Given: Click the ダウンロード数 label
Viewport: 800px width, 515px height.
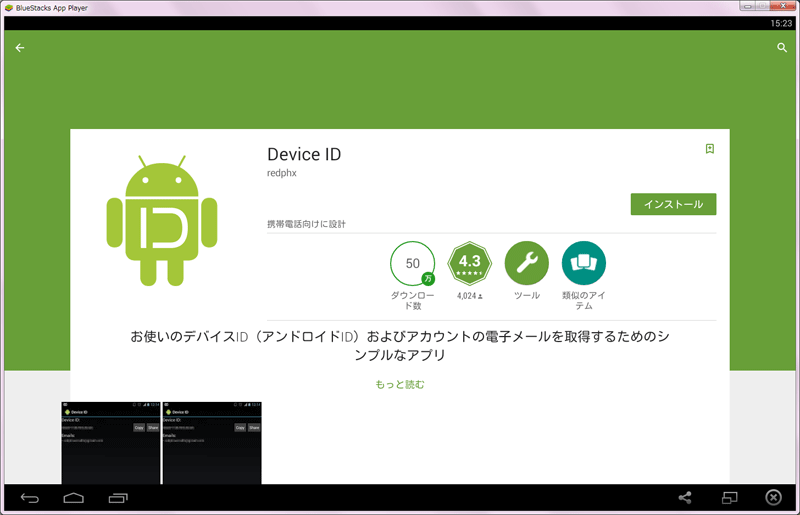Looking at the screenshot, I should click(x=413, y=301).
